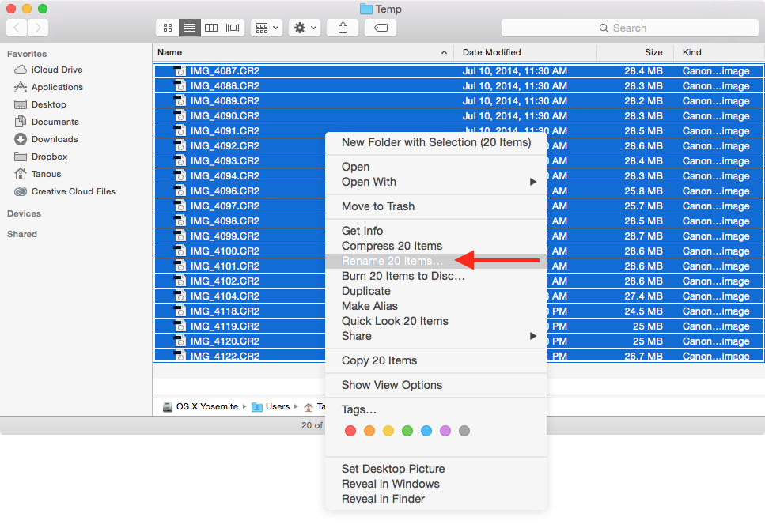Switch to list view in toolbar
The width and height of the screenshot is (765, 532).
point(189,28)
